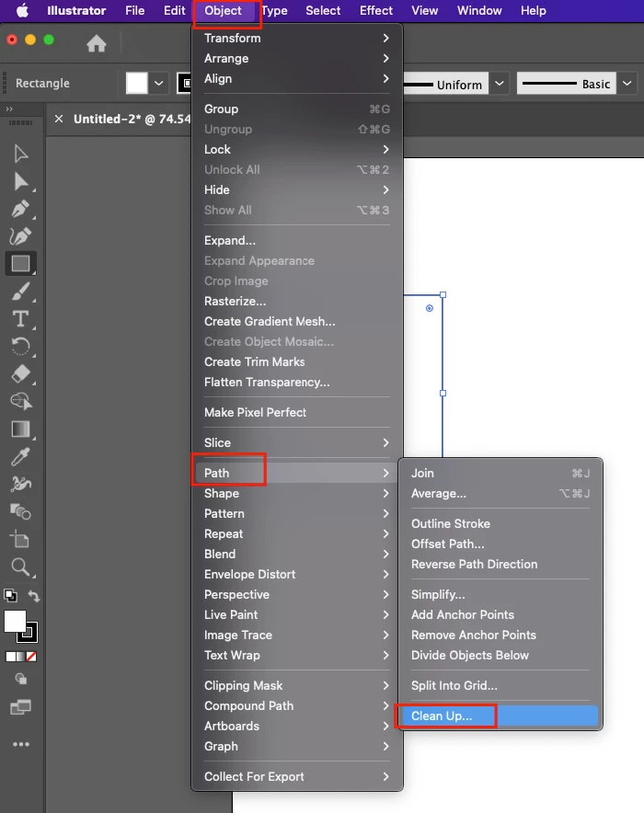
Task: Expand the Clipping Mask submenu
Action: pyautogui.click(x=296, y=685)
